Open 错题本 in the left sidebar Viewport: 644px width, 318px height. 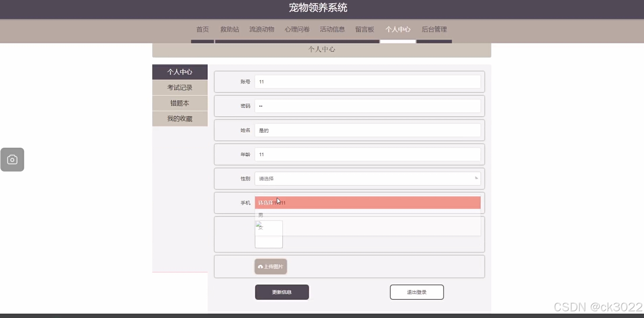[x=180, y=103]
